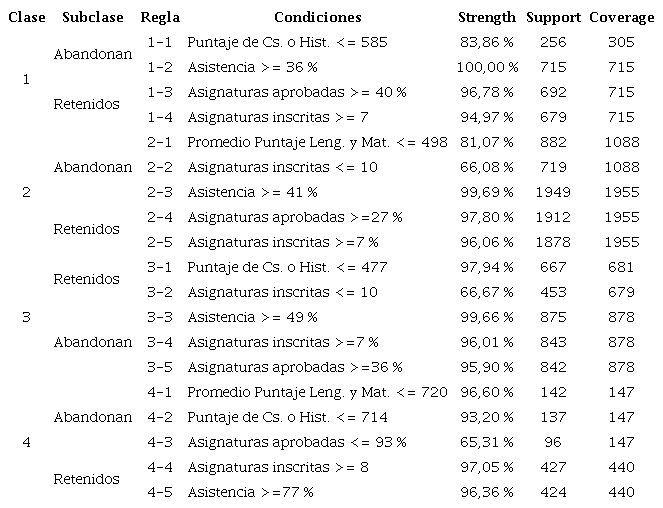Select the Condiciones column header
Viewport: 663px width, 508px height.
coord(317,17)
